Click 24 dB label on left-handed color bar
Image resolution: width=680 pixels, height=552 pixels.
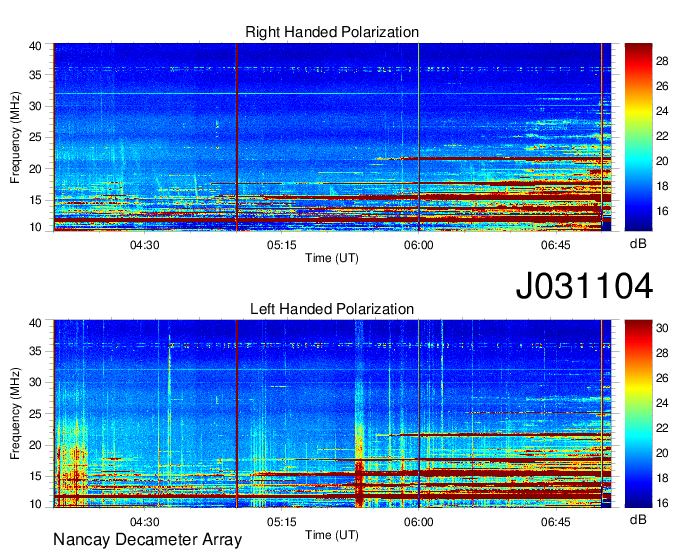coord(662,403)
